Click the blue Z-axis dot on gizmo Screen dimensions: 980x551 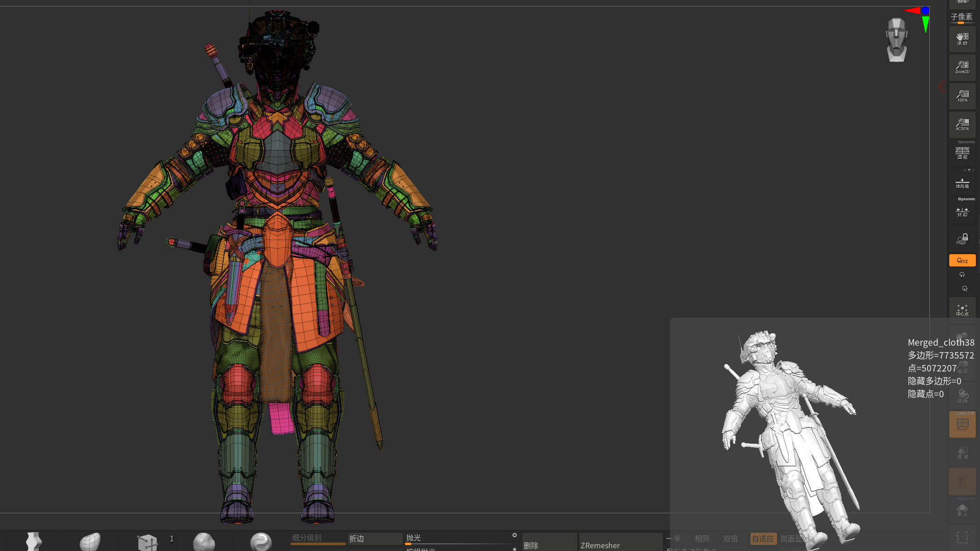point(925,10)
